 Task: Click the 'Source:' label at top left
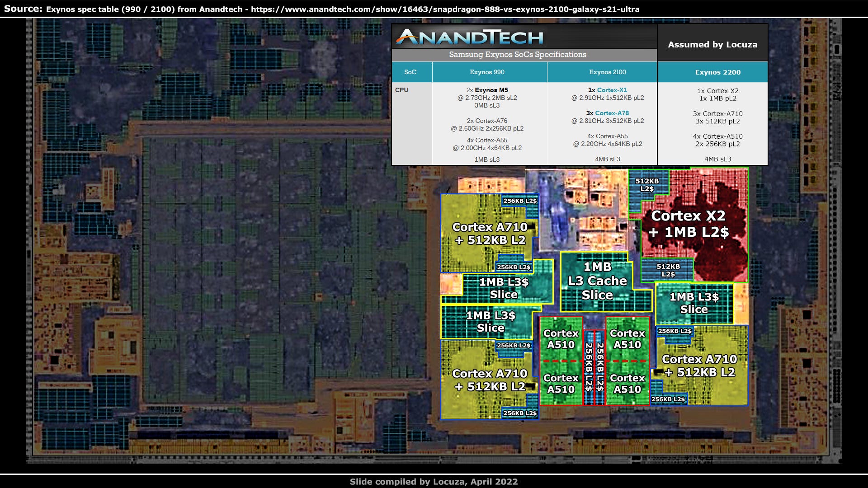tap(23, 9)
